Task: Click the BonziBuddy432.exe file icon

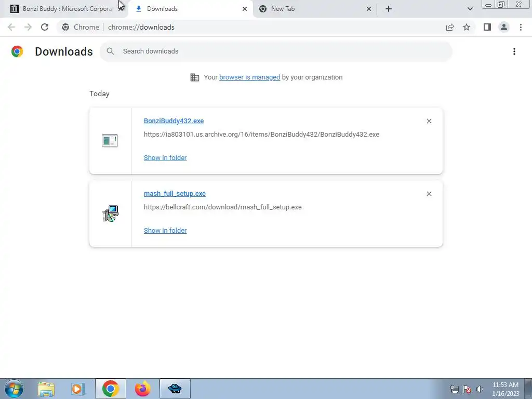Action: click(110, 140)
